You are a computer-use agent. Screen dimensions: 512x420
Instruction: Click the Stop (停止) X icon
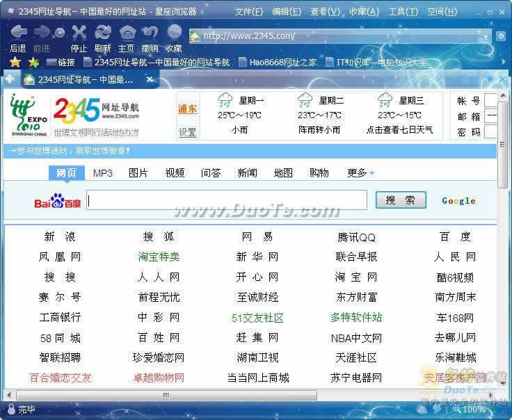[x=79, y=32]
